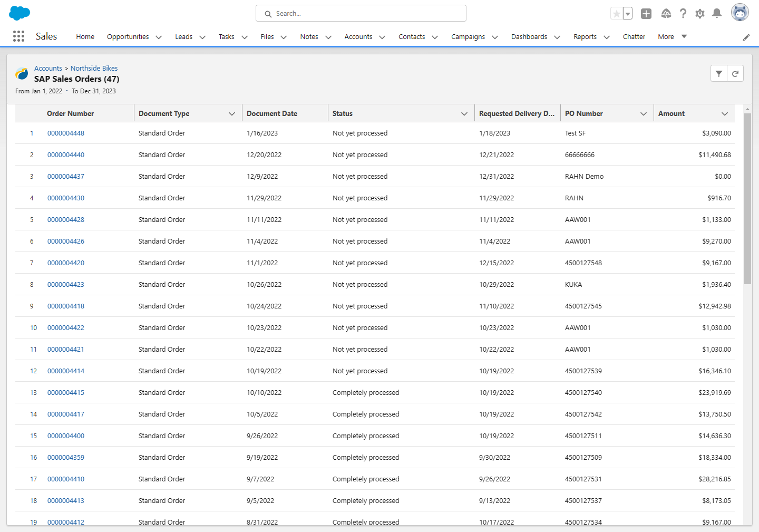Open the PO Number column menu chevron
This screenshot has width=759, height=532.
point(644,113)
